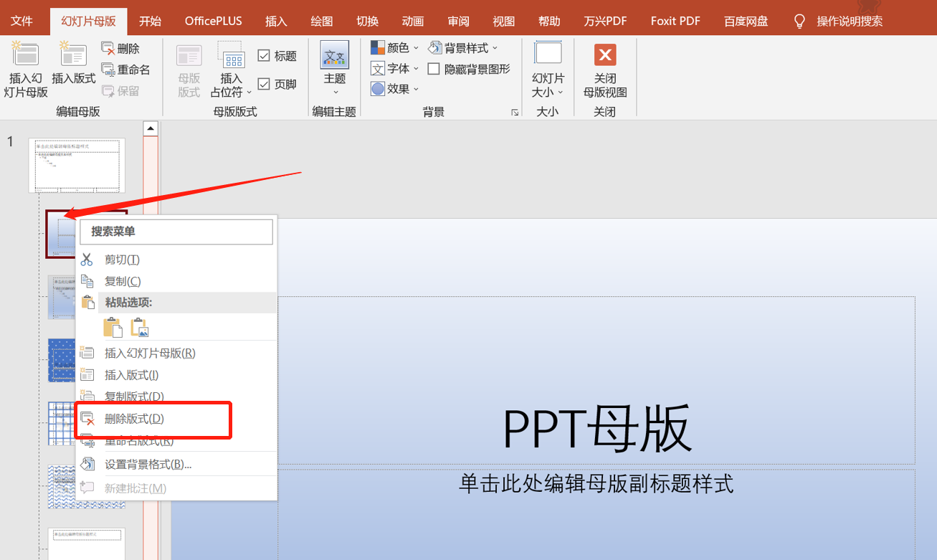This screenshot has height=560, width=937.
Task: Select the first slide master thumbnail
Action: [x=77, y=165]
